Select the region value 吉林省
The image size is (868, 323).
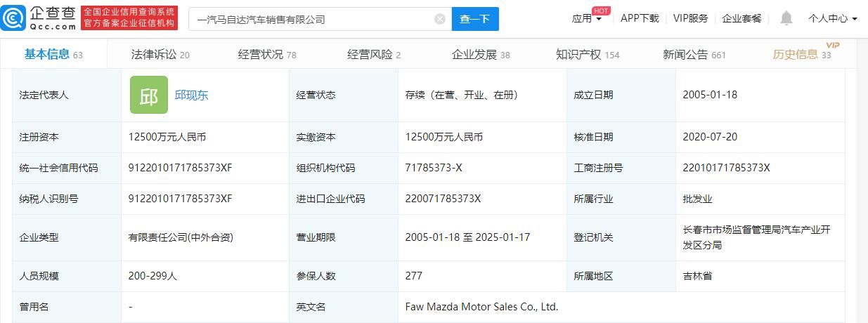coord(697,276)
